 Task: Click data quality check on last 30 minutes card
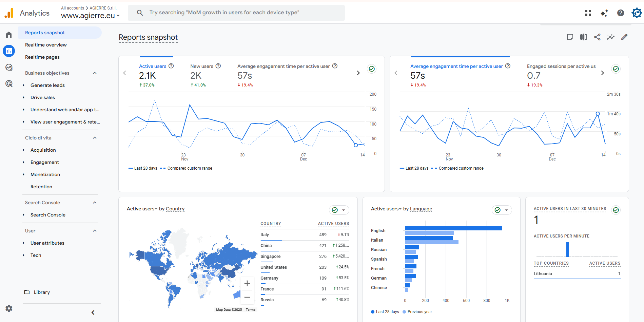click(616, 210)
